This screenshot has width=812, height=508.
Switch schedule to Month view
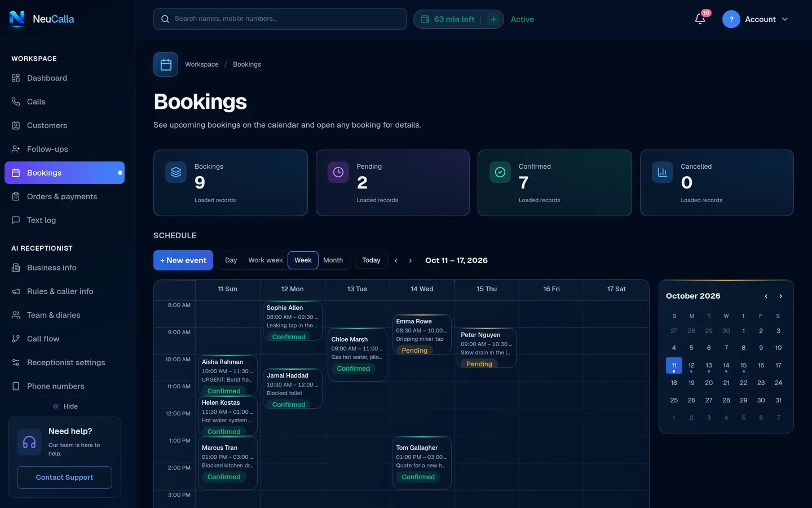pyautogui.click(x=333, y=260)
